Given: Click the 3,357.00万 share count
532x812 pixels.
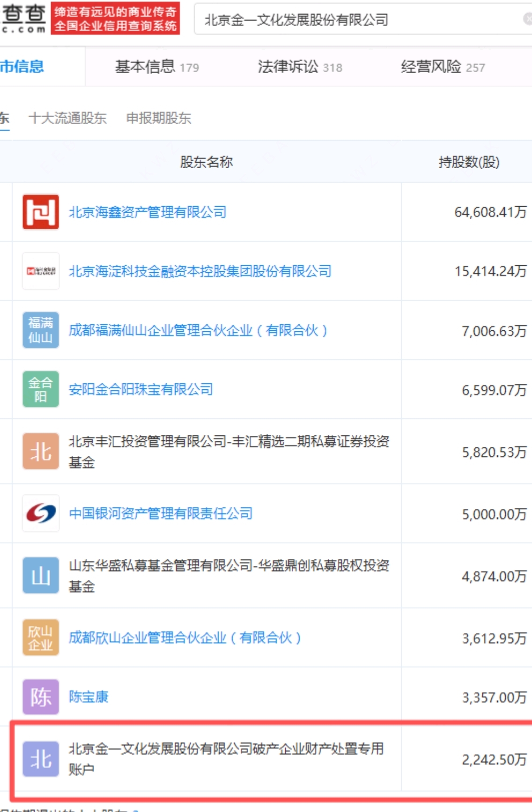Looking at the screenshot, I should [494, 698].
